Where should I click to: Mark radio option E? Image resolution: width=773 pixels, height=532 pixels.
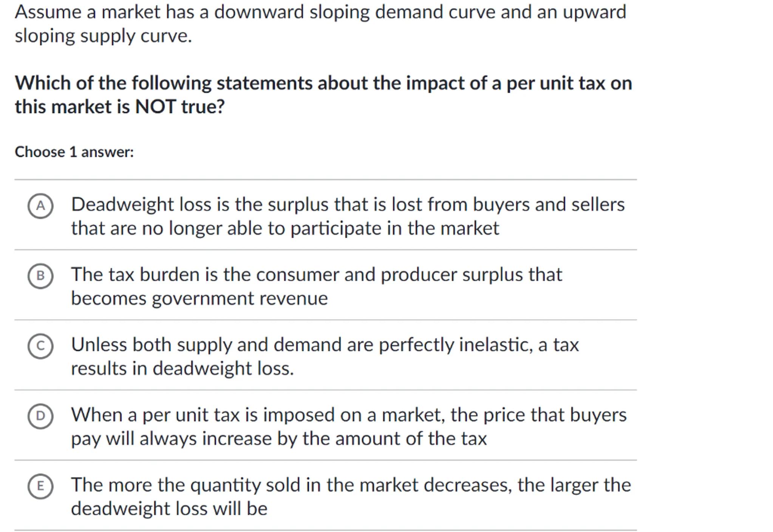[x=40, y=486]
